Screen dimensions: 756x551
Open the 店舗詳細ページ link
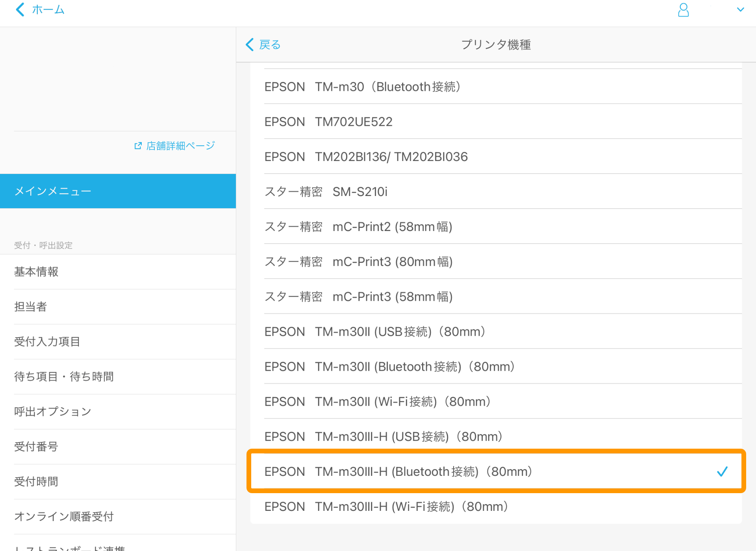pyautogui.click(x=174, y=146)
